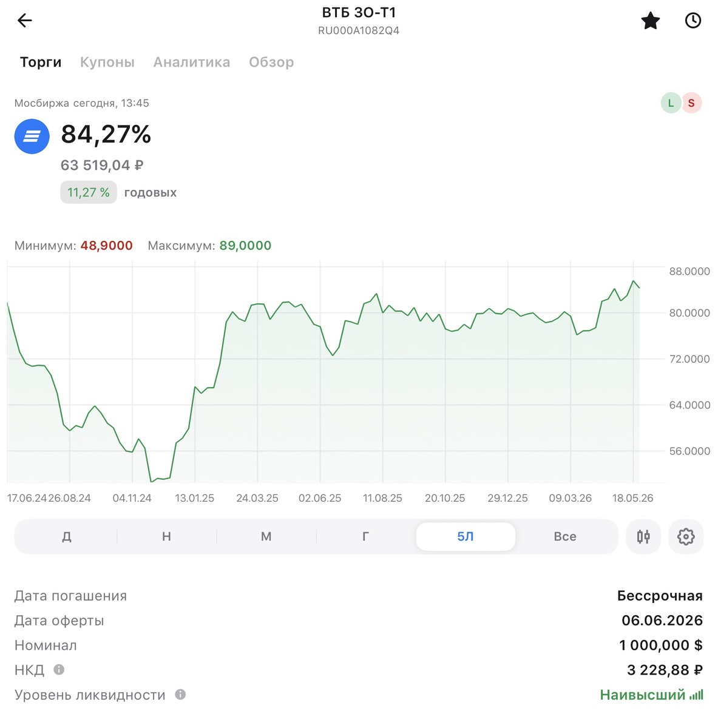Tap the offer date 06.06.2026
718x728 pixels.
(x=662, y=621)
